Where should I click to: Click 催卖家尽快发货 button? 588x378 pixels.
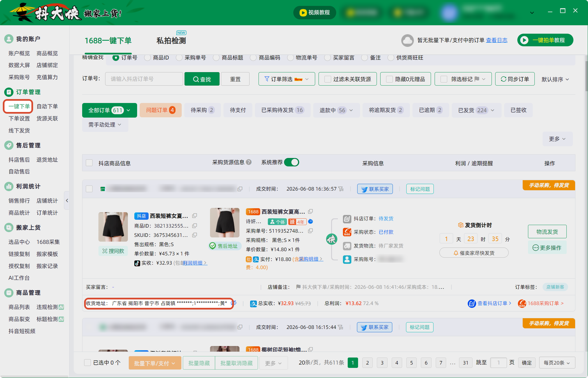click(474, 253)
